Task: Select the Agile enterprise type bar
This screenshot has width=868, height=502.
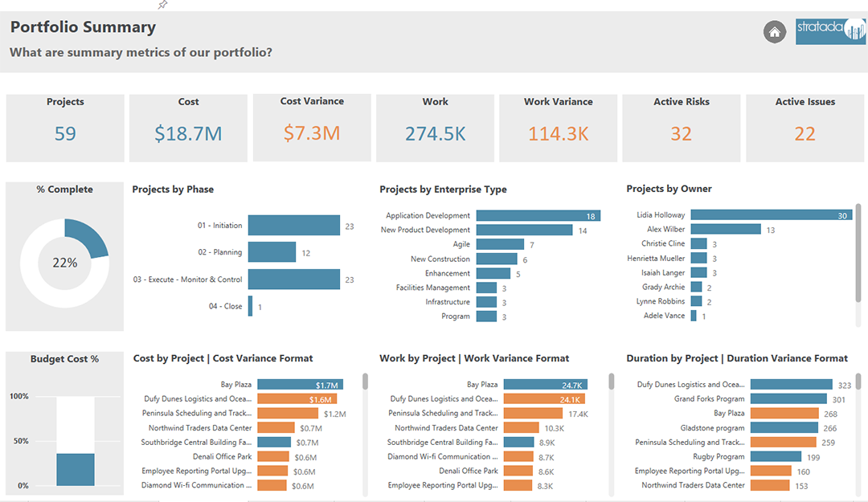Action: 500,244
